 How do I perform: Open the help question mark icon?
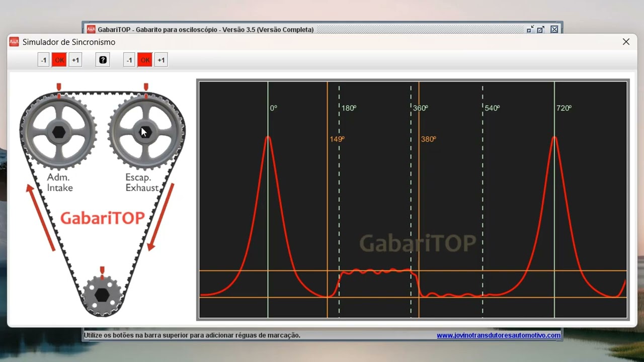coord(103,60)
